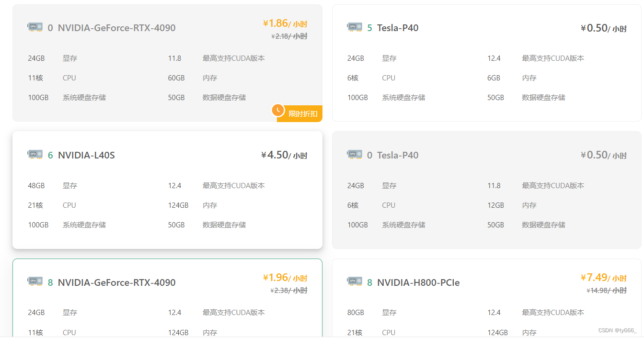Click the struck-through ¥2.38/小时 price
This screenshot has height=338, width=644.
pyautogui.click(x=289, y=290)
